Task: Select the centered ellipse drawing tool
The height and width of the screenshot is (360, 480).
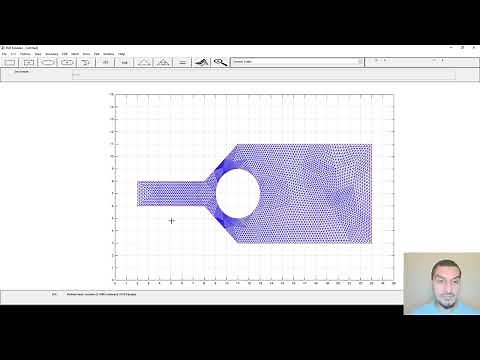Action: click(x=67, y=62)
